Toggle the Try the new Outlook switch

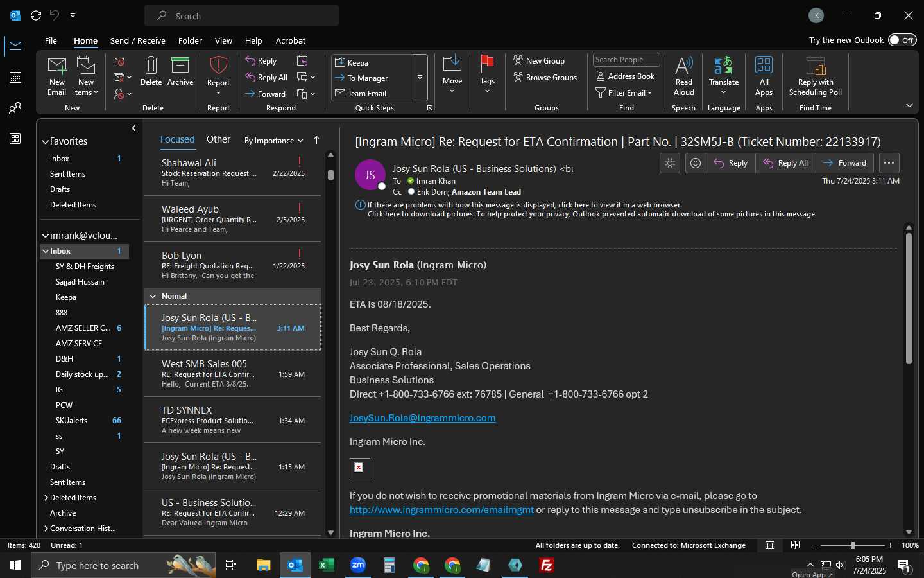pyautogui.click(x=902, y=40)
